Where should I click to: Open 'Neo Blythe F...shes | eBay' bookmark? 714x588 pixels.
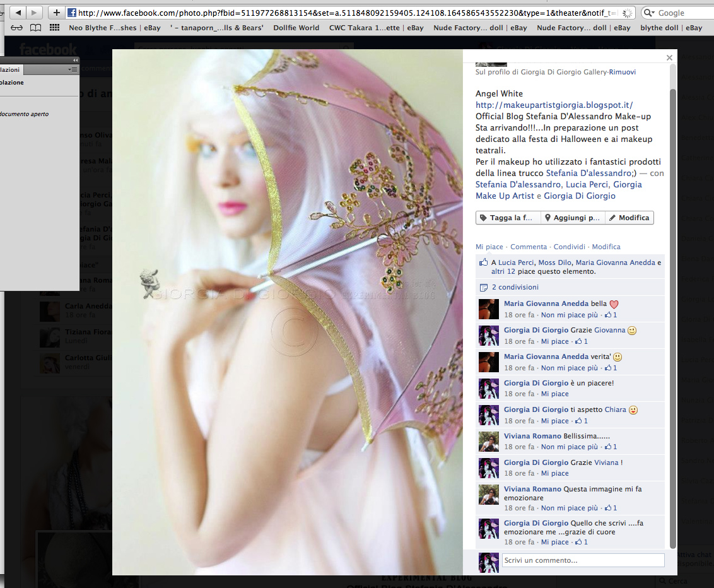115,28
